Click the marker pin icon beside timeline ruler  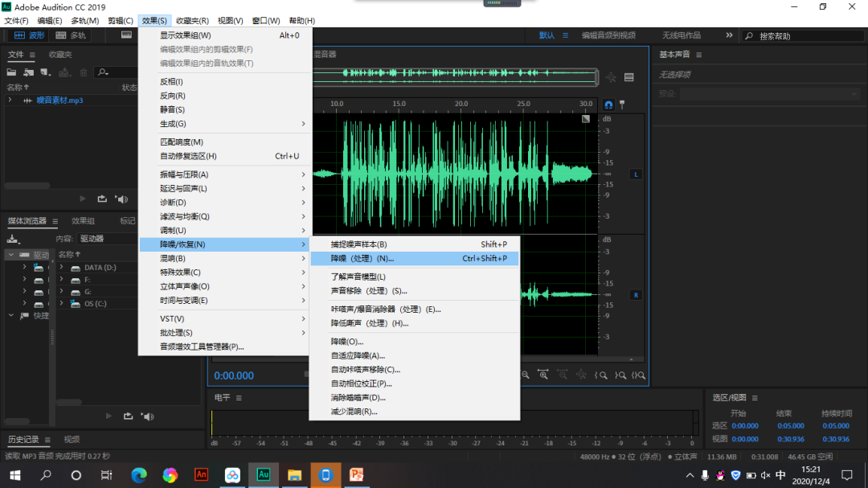(622, 105)
